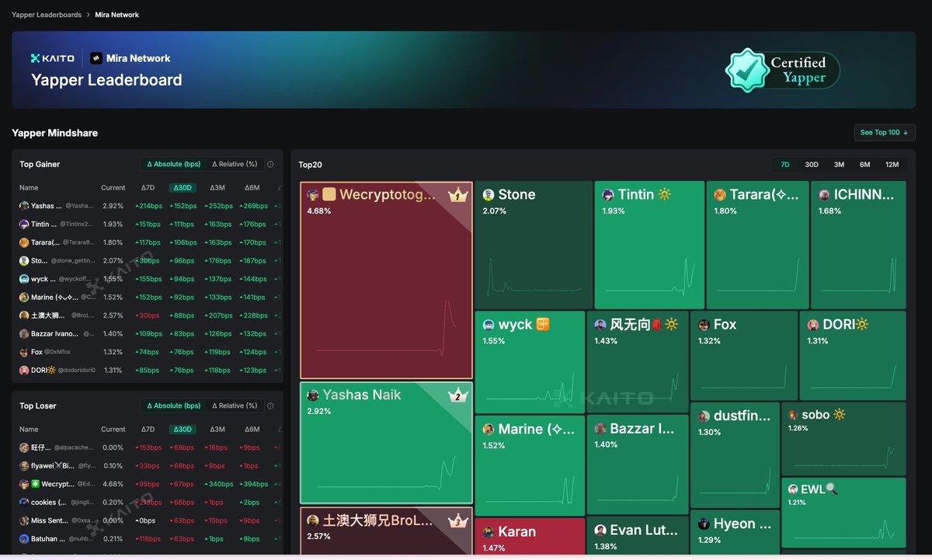
Task: Go to Yapper Leaderboards breadcrumb
Action: (x=47, y=15)
